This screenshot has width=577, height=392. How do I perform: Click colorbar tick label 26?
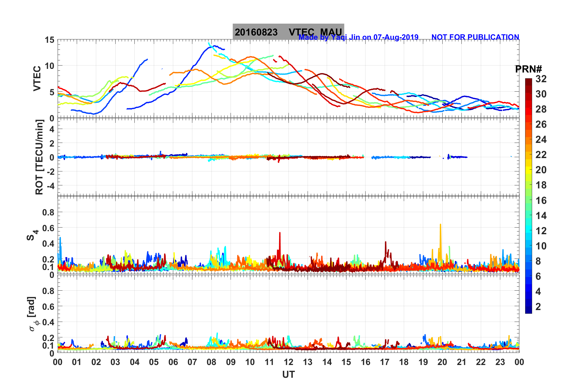541,124
